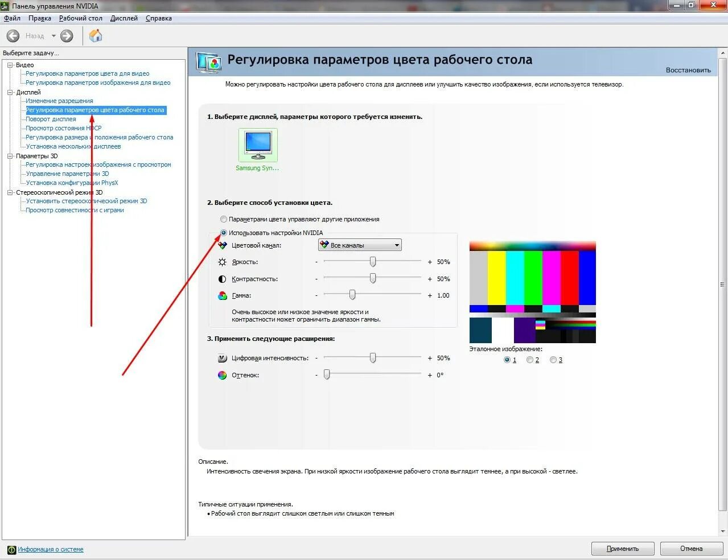
Task: Collapse the 'Параметры 3D' tree section
Action: tap(10, 156)
